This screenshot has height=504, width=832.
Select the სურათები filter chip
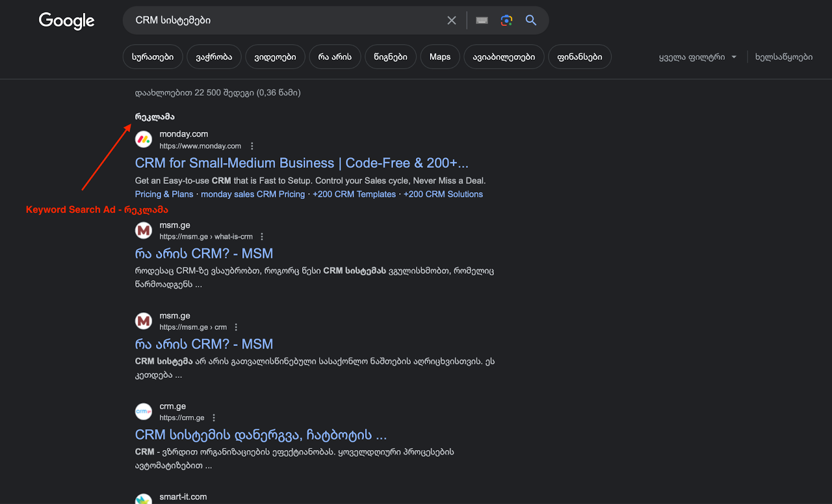(153, 57)
